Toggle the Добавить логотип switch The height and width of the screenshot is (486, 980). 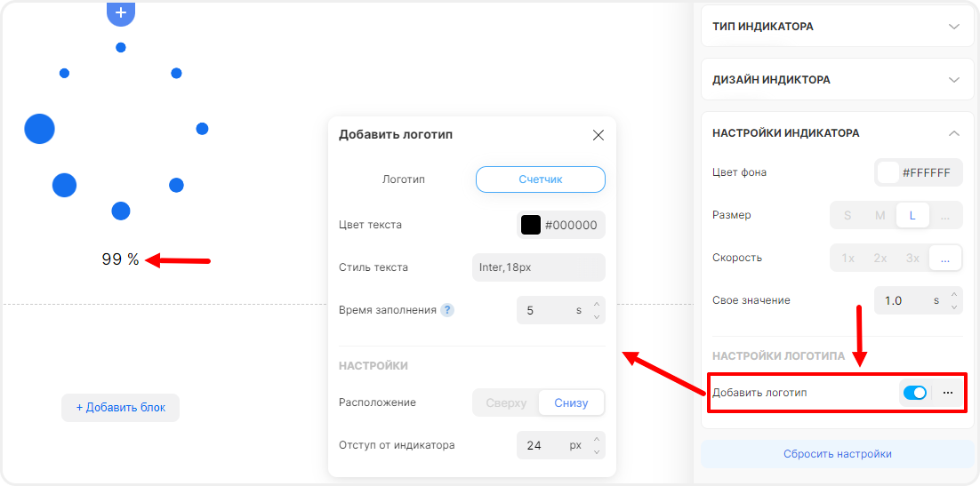pos(914,393)
